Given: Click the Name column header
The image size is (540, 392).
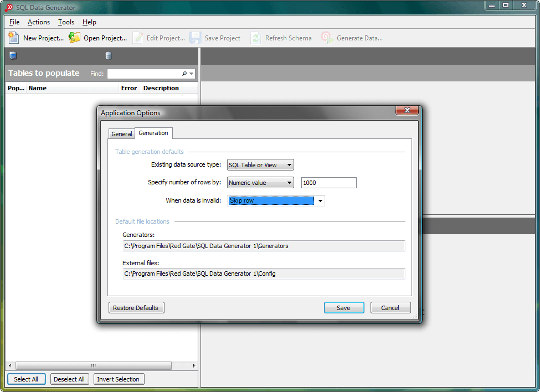Looking at the screenshot, I should [x=73, y=88].
